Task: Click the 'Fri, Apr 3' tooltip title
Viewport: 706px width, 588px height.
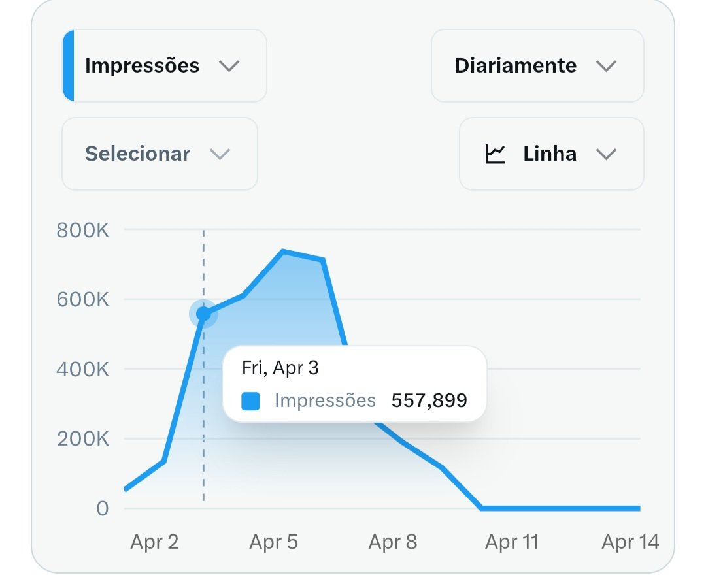Action: 280,368
